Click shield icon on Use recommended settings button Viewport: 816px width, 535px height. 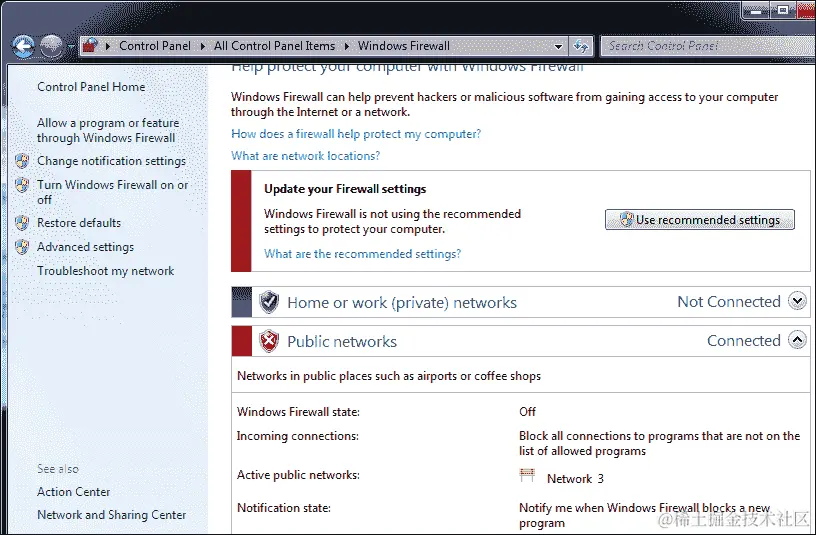pyautogui.click(x=627, y=219)
